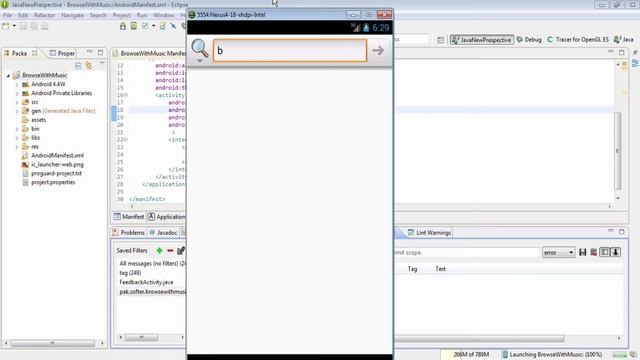640x360 pixels.
Task: Select AndroidManifest.xml in Package Explorer
Action: [53, 156]
